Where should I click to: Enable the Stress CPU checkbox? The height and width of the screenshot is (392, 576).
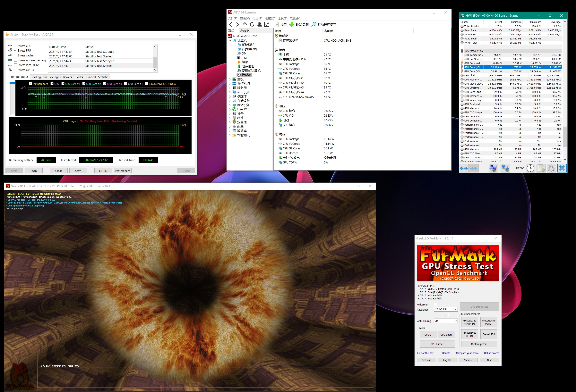click(x=16, y=46)
